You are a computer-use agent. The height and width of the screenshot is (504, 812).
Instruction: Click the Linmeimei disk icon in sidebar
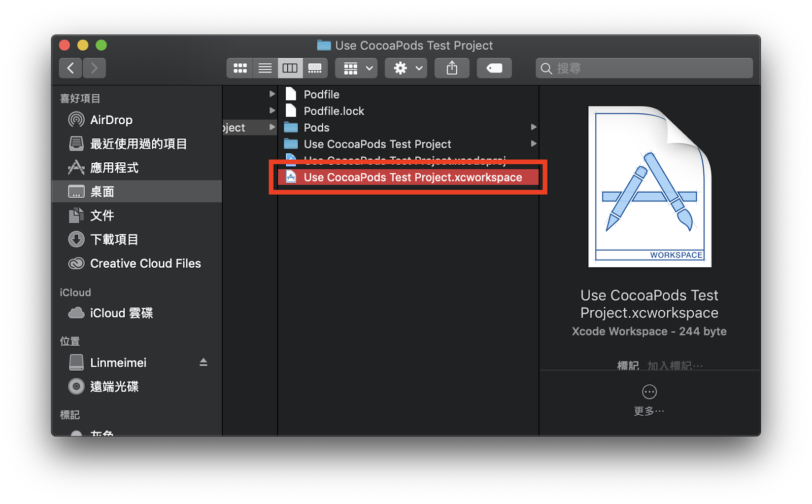point(76,362)
